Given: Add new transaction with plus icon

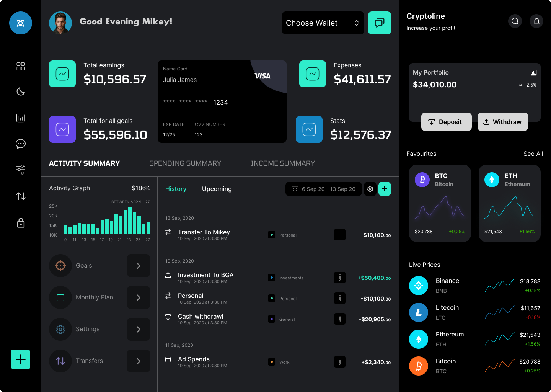Looking at the screenshot, I should (385, 189).
